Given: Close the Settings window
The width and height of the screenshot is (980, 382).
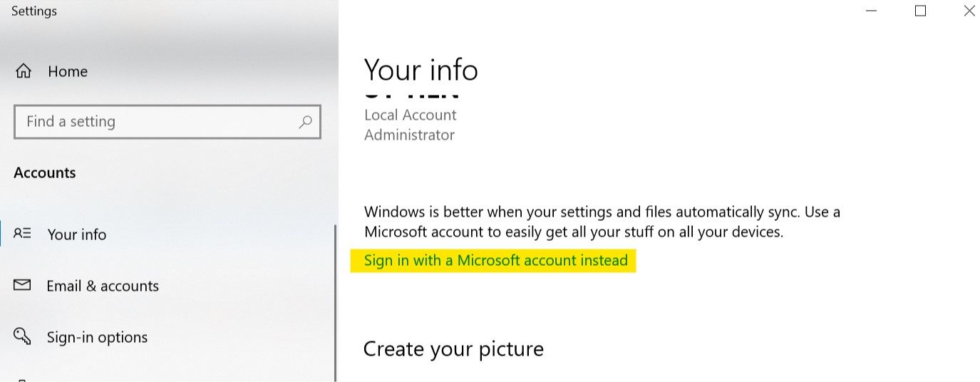Looking at the screenshot, I should 969,11.
